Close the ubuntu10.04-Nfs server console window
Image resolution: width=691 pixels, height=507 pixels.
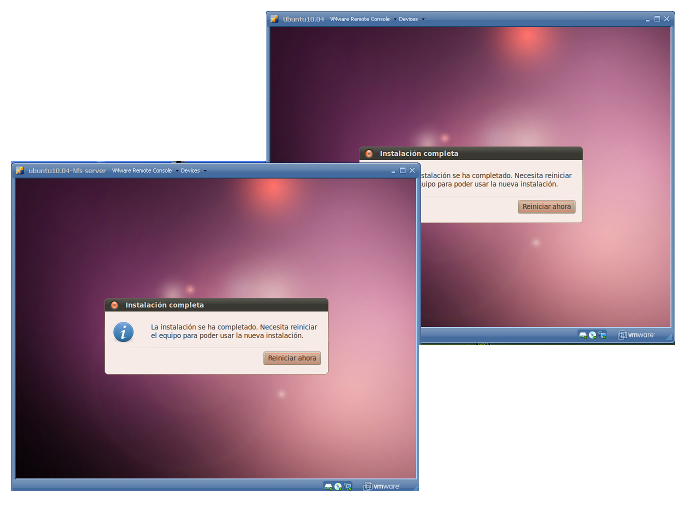tap(412, 171)
